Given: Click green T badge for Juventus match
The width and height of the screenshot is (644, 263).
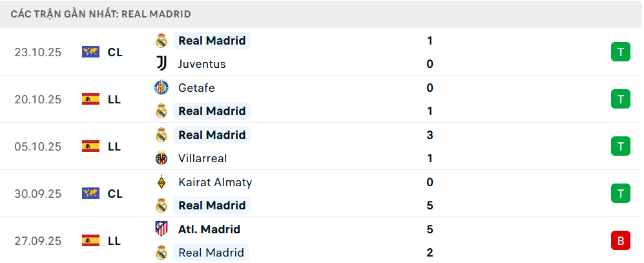Looking at the screenshot, I should [620, 52].
